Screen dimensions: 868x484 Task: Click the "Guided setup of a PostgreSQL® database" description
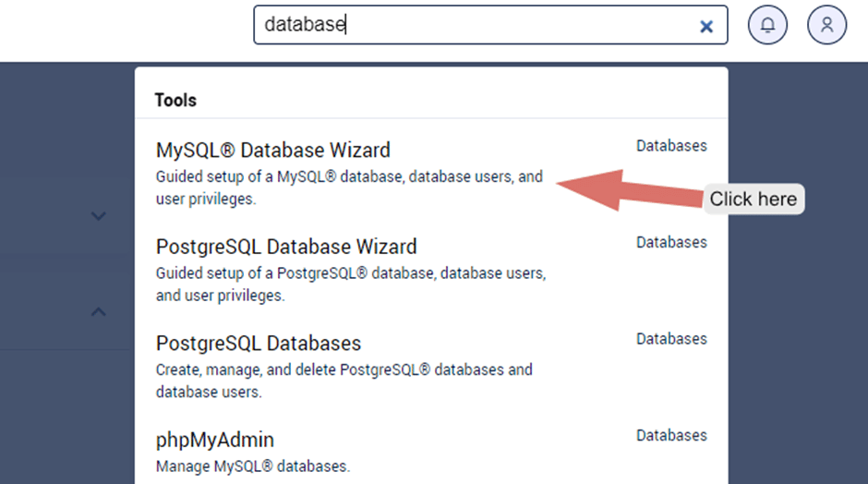tap(351, 284)
